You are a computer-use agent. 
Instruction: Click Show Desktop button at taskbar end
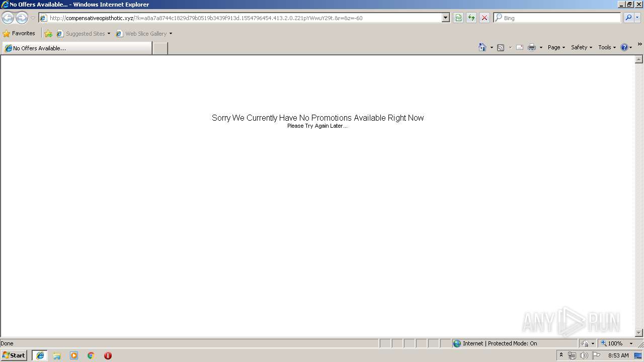pyautogui.click(x=638, y=355)
